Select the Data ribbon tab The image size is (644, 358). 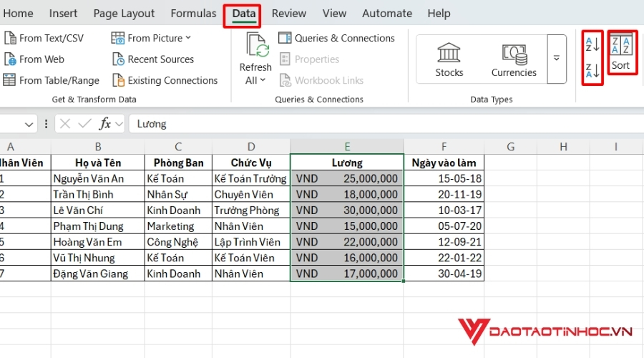click(243, 14)
